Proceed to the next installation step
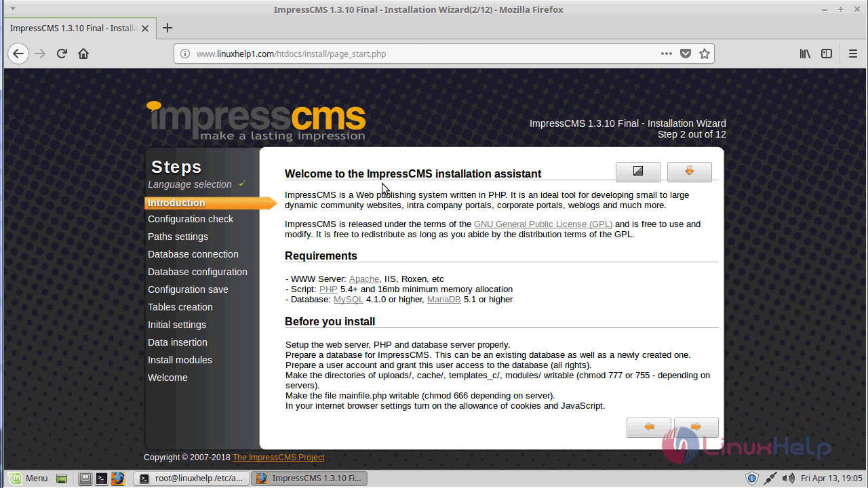The image size is (868, 488). (x=696, y=427)
